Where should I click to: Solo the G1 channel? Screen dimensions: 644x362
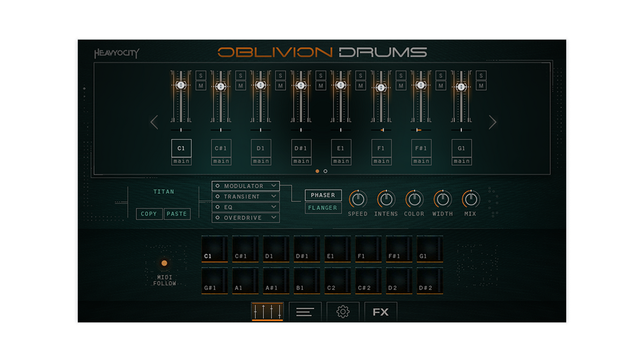coord(481,76)
